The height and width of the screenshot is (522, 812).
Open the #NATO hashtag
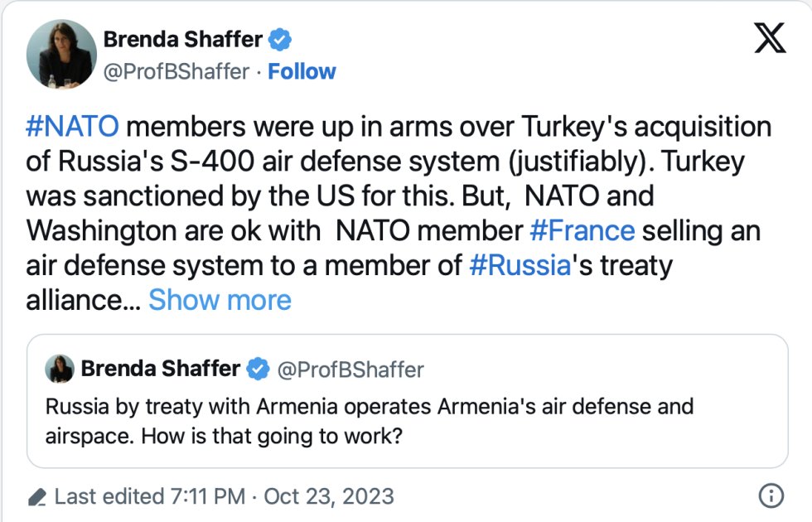[73, 127]
